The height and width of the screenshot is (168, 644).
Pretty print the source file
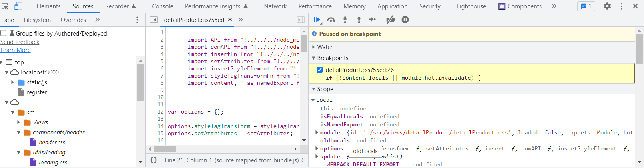click(x=154, y=160)
